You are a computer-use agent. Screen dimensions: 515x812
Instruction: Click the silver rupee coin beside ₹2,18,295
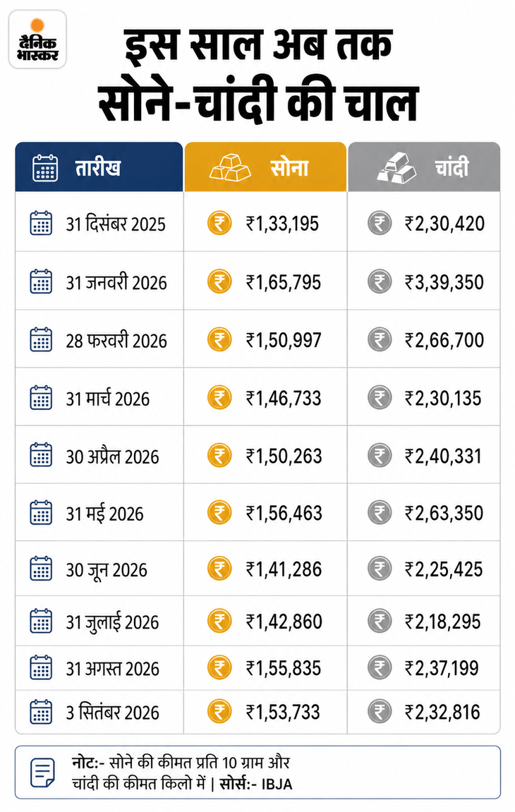tap(380, 621)
